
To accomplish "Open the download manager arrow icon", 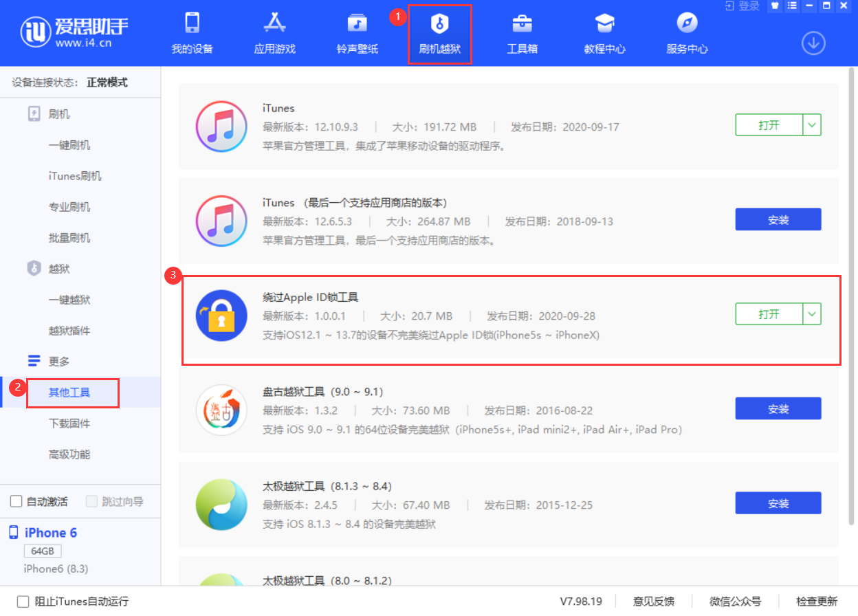I will click(x=813, y=43).
